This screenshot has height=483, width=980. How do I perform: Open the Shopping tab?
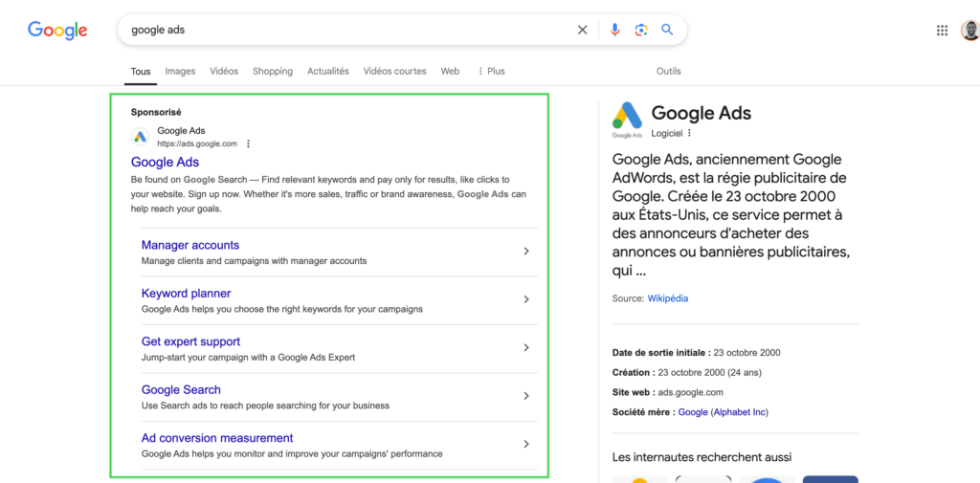273,71
